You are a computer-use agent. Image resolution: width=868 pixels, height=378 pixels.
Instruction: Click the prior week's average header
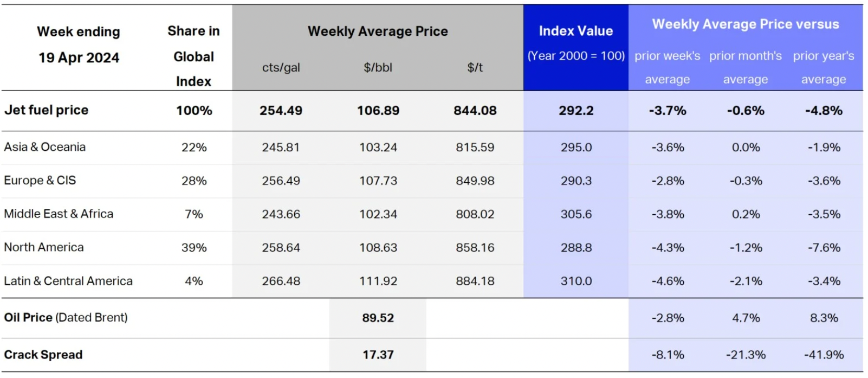[668, 67]
